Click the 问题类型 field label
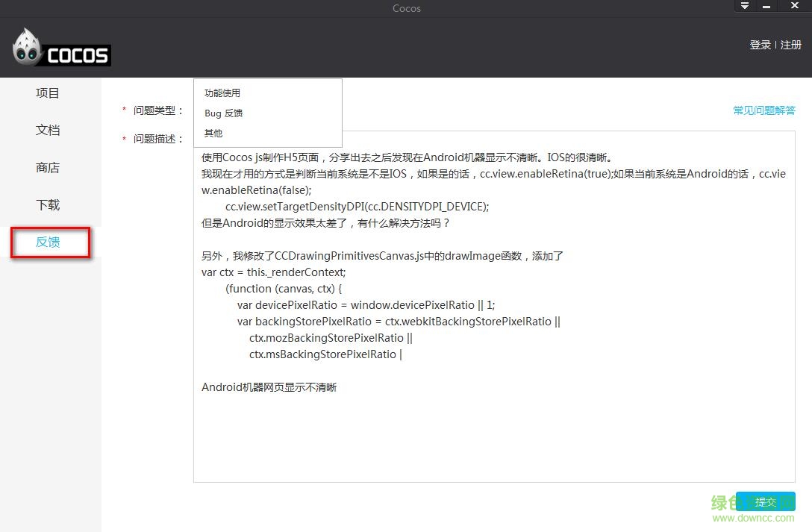The image size is (812, 532). click(157, 110)
